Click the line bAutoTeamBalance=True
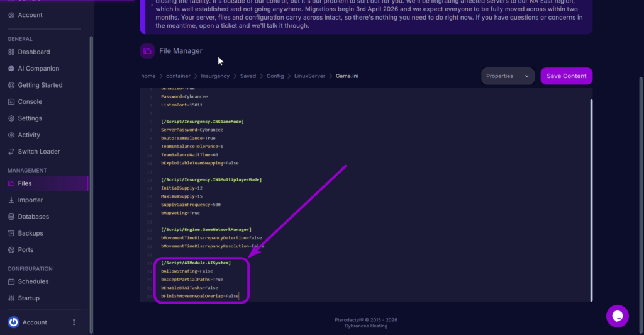 188,138
